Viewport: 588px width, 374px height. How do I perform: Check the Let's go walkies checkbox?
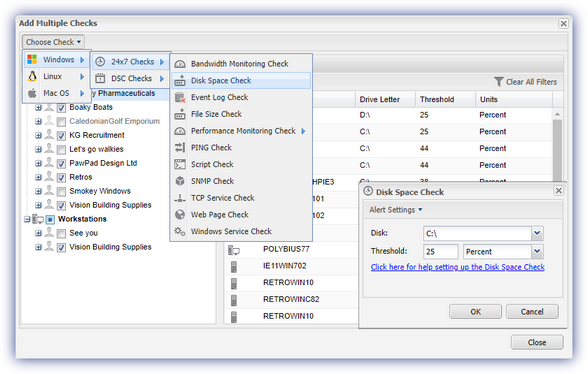(x=61, y=150)
